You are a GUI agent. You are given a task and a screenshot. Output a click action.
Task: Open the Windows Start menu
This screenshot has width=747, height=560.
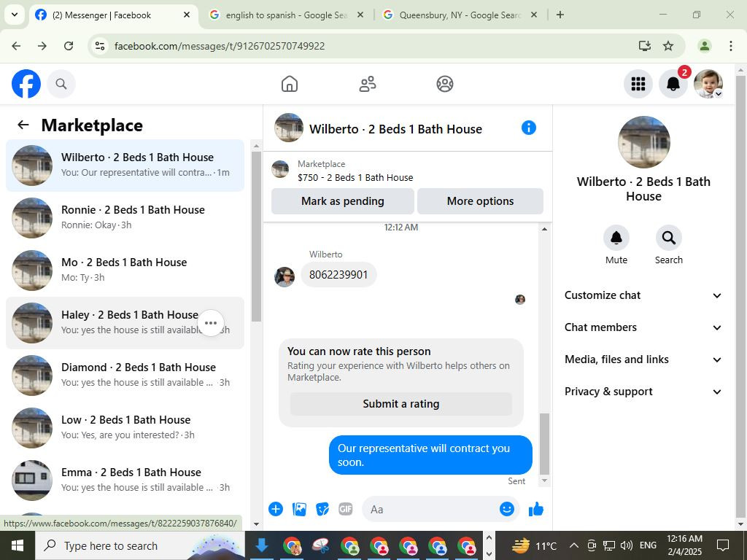click(18, 545)
